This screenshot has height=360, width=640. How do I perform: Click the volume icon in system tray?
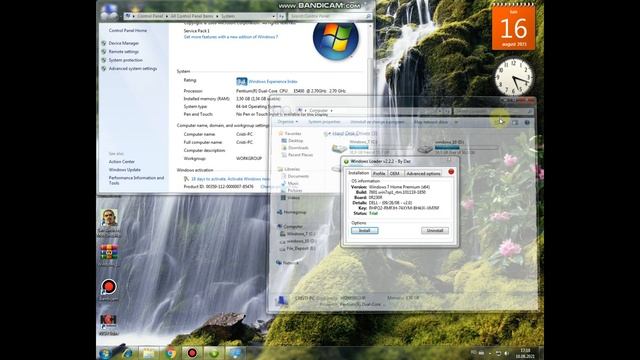tap(507, 353)
